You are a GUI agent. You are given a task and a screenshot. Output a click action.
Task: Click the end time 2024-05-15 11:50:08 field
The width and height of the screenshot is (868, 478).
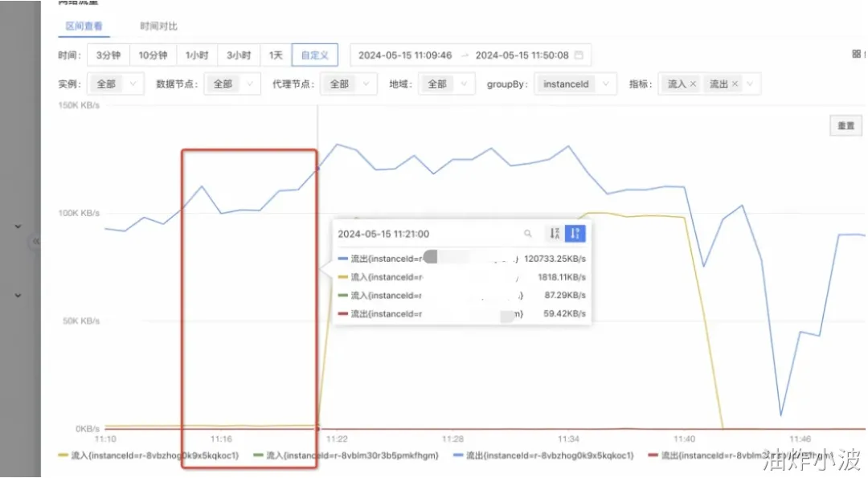pos(522,55)
